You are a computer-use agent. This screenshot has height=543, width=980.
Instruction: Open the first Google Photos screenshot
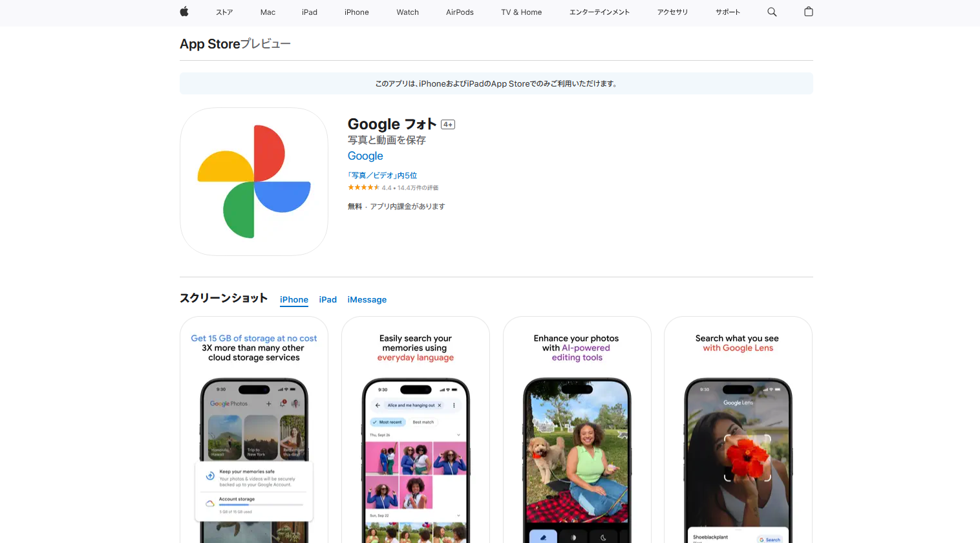[254, 430]
